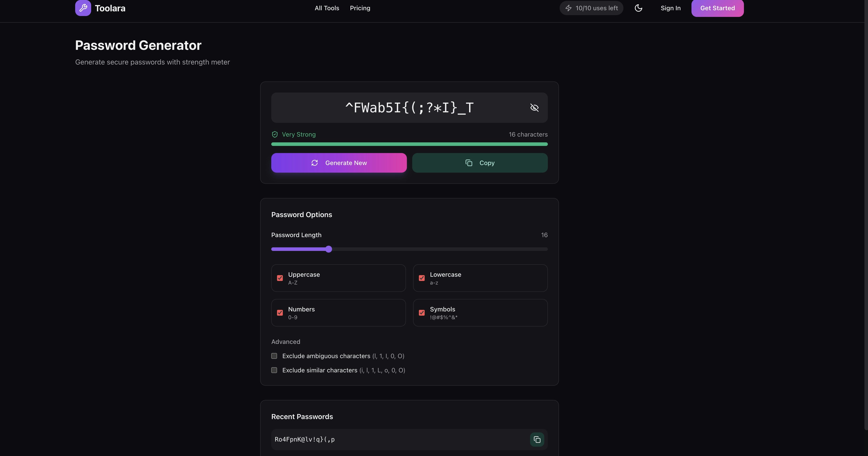868x456 pixels.
Task: Turn off the Symbols checkbox
Action: tap(422, 313)
